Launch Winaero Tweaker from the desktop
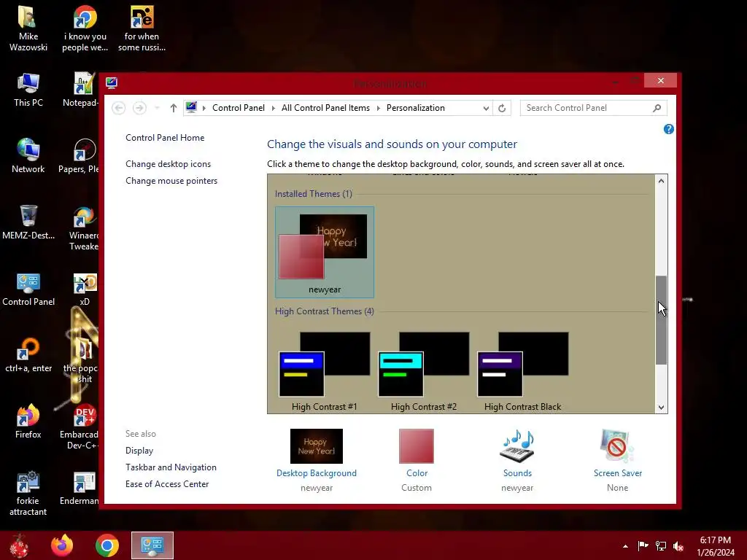 pyautogui.click(x=84, y=228)
